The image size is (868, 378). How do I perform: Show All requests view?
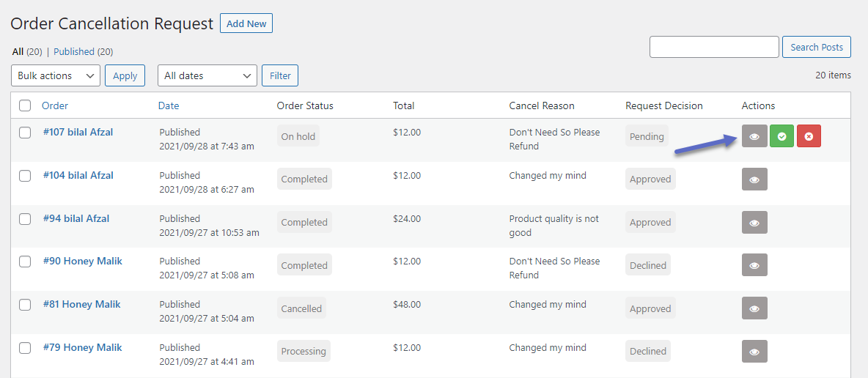18,52
